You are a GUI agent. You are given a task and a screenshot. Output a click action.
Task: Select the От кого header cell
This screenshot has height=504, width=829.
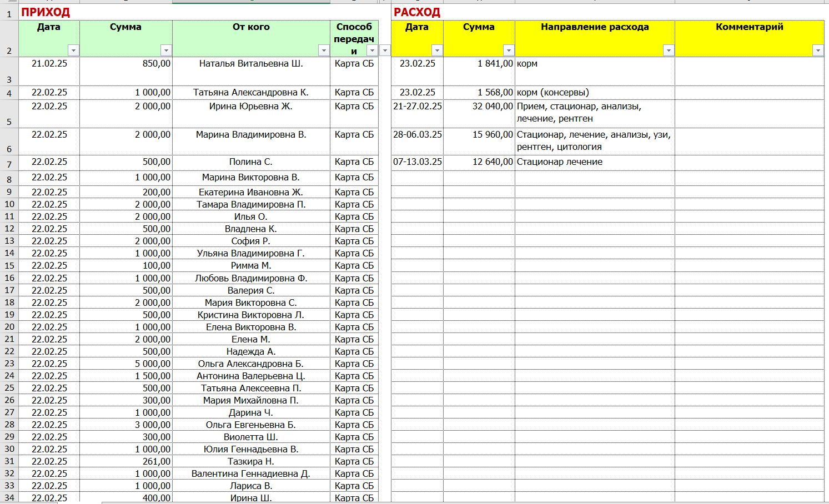[252, 38]
